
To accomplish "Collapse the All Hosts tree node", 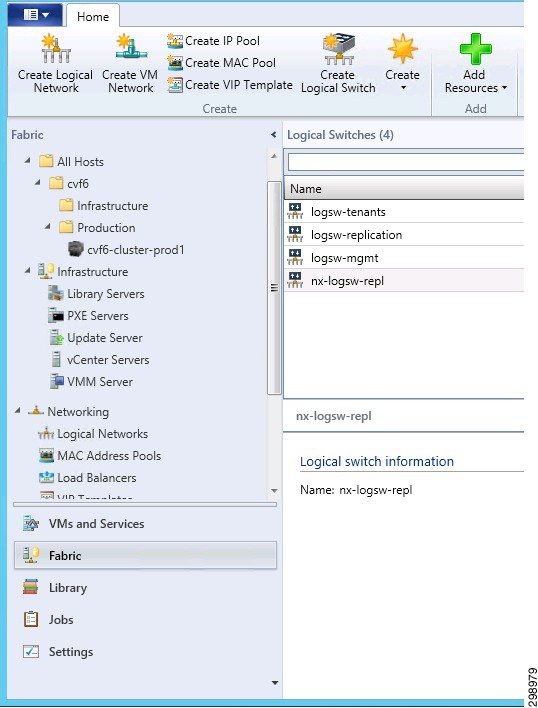I will click(x=28, y=161).
